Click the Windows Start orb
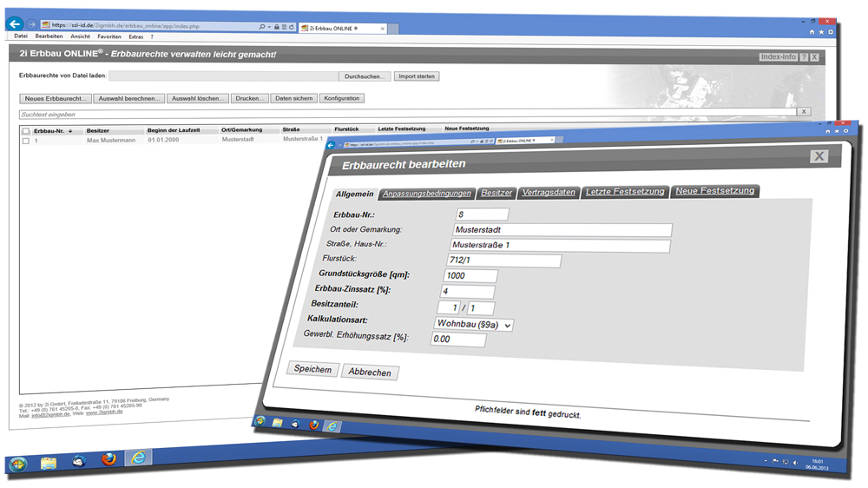This screenshot has height=488, width=868. click(18, 462)
